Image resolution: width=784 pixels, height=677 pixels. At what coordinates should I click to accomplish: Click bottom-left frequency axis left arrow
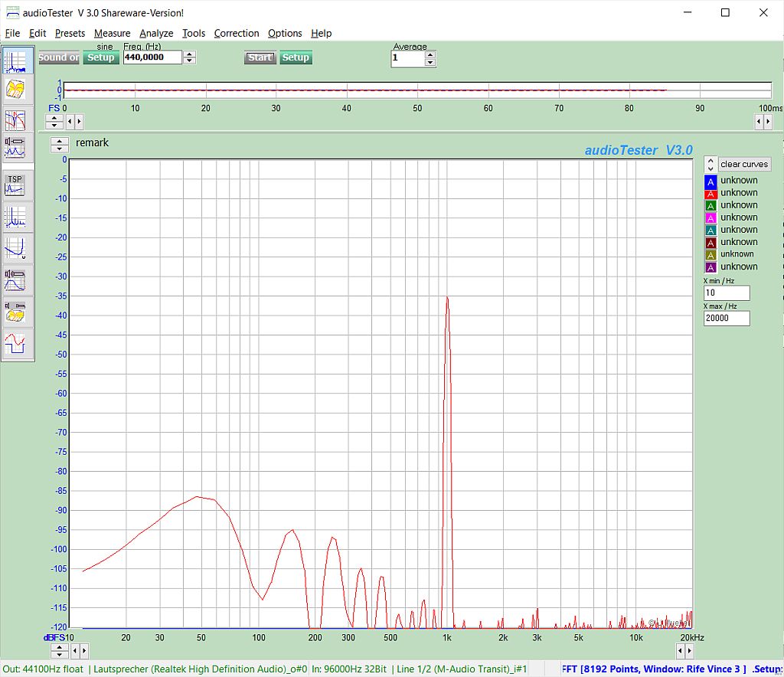(75, 650)
